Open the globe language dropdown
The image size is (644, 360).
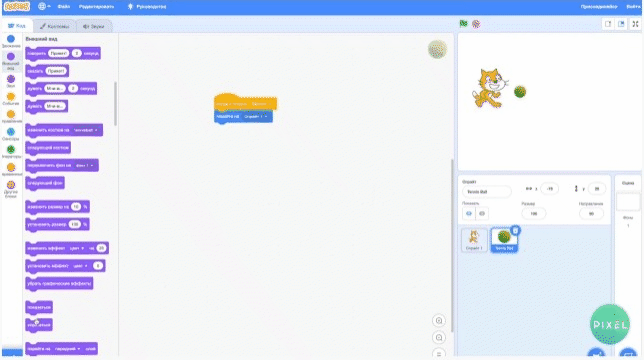[44, 7]
